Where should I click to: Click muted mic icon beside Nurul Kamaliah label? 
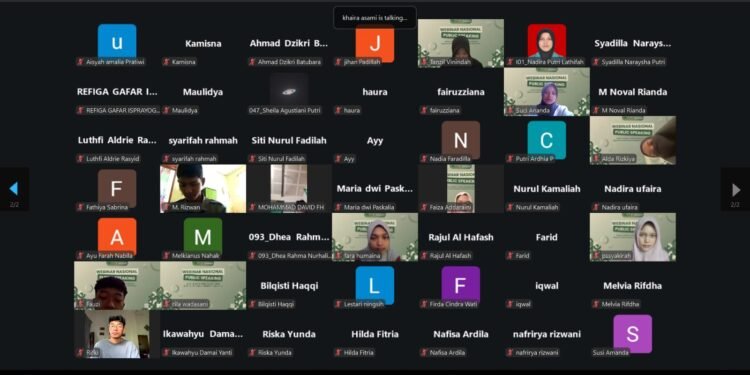point(510,207)
